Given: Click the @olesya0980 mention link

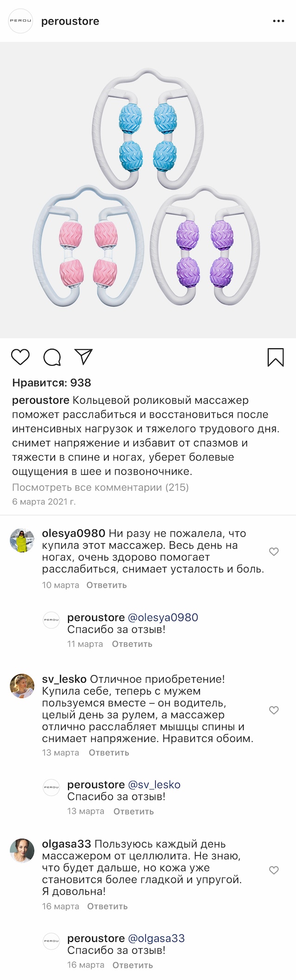Looking at the screenshot, I should (163, 617).
